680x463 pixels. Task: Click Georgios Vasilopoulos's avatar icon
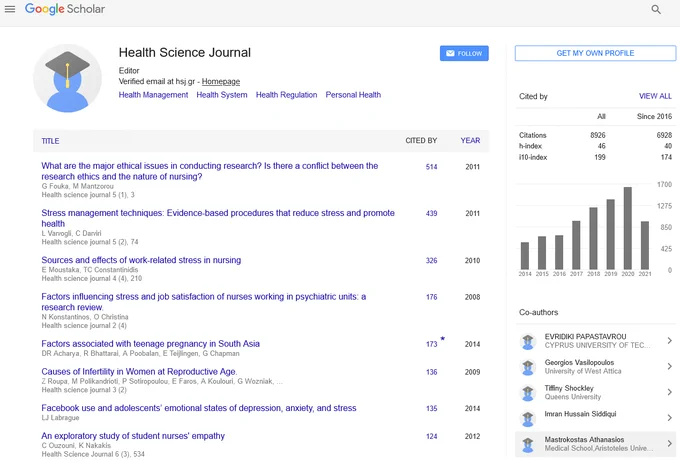tap(528, 367)
